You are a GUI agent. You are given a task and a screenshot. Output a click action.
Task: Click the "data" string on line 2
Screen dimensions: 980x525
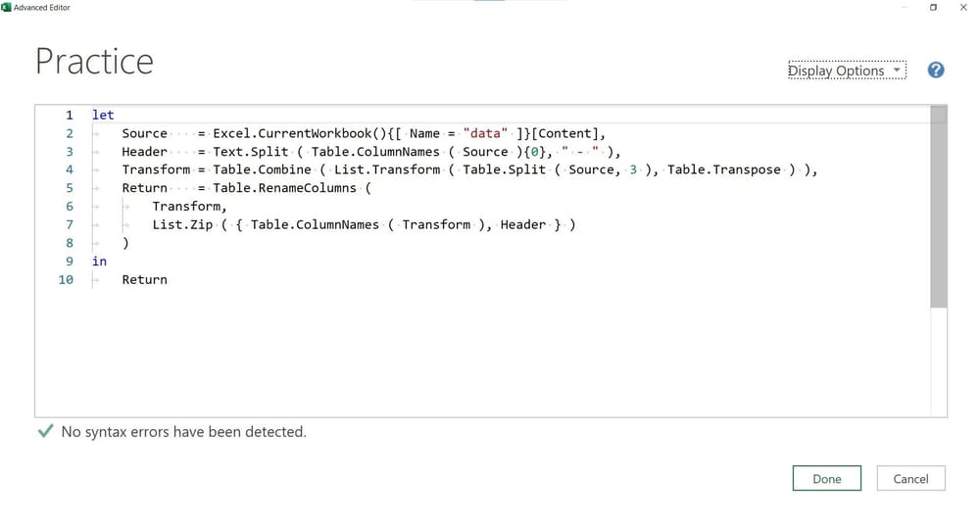tap(485, 133)
